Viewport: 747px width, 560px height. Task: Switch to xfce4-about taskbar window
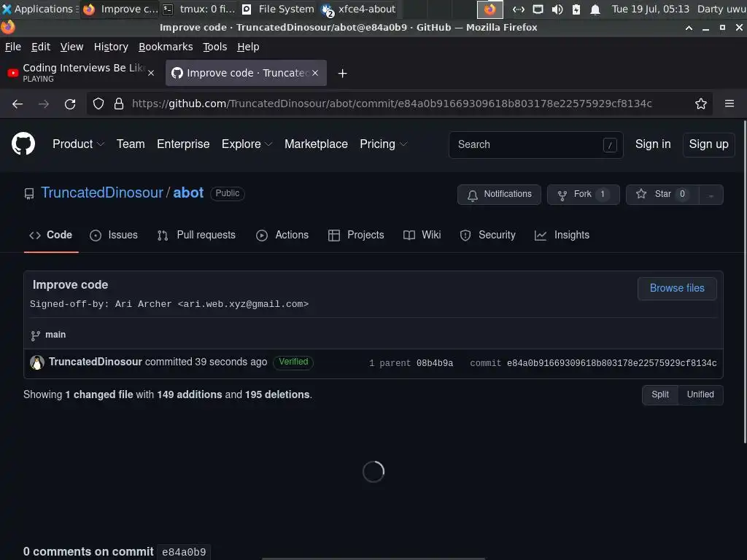359,9
